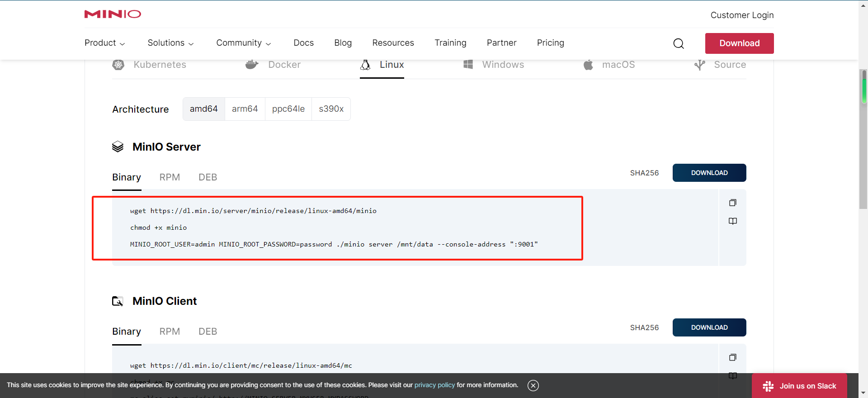Click the Linux penguin icon
The height and width of the screenshot is (398, 868).
click(x=365, y=65)
